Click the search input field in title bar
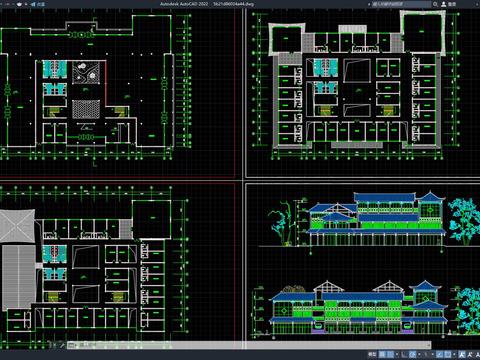This screenshot has width=480, height=360. pos(401,4)
